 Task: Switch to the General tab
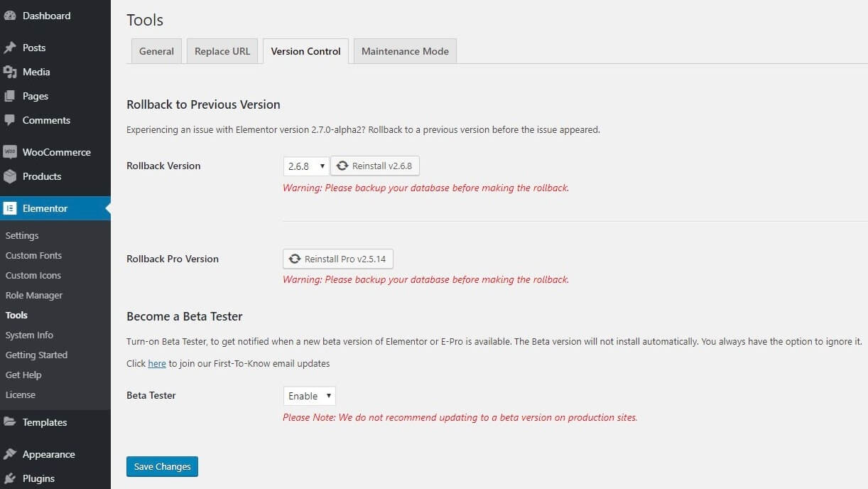[x=156, y=50]
